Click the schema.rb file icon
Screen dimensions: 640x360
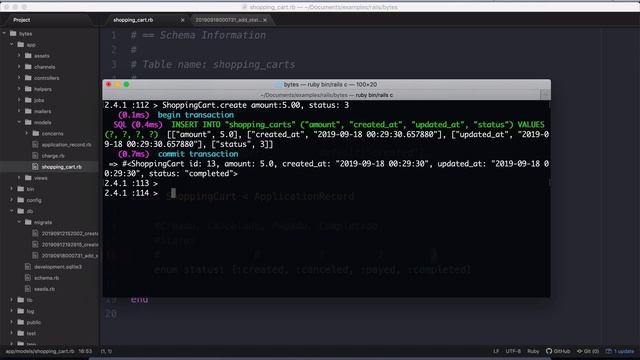(x=28, y=278)
